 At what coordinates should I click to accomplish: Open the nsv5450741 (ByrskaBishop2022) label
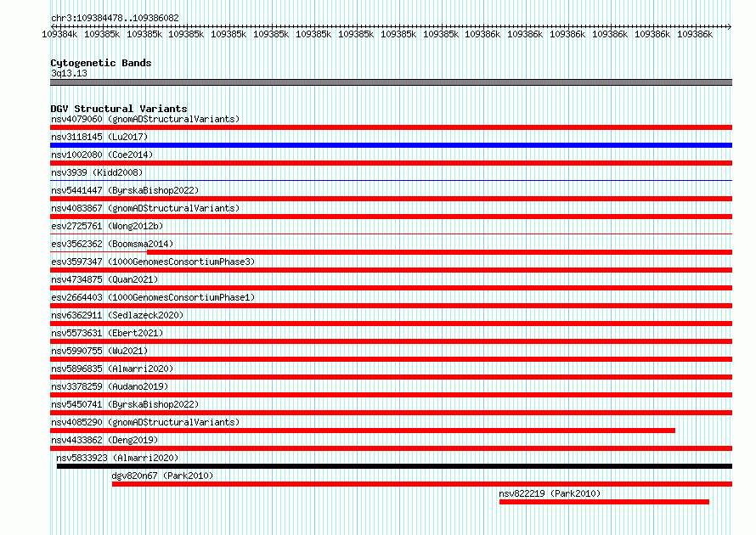[x=125, y=404]
